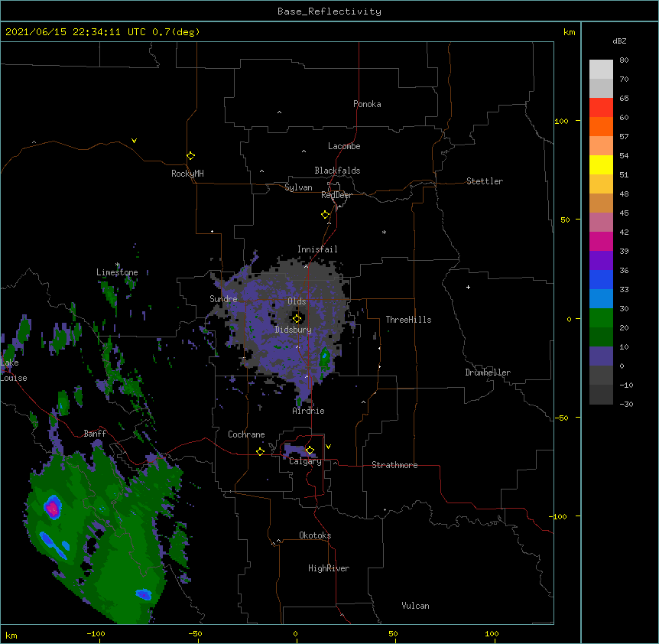The image size is (659, 644).
Task: Click the Blackfalds city label
Action: coord(337,171)
